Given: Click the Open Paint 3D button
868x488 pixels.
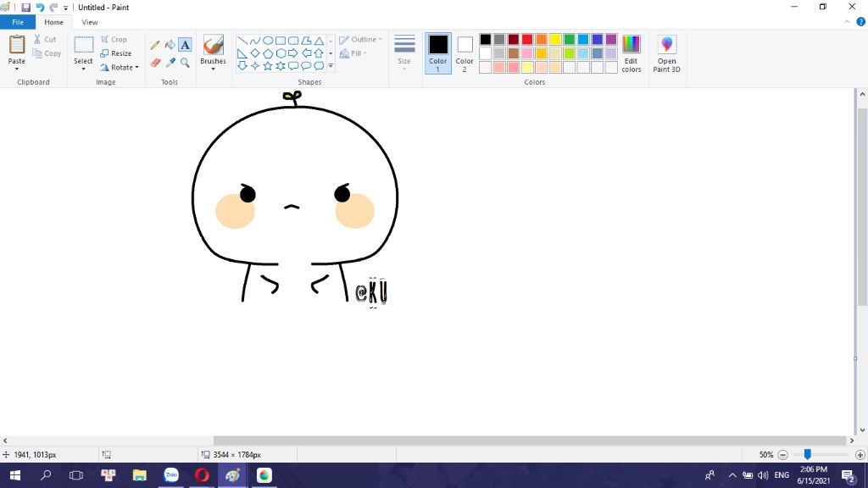Looking at the screenshot, I should (666, 53).
